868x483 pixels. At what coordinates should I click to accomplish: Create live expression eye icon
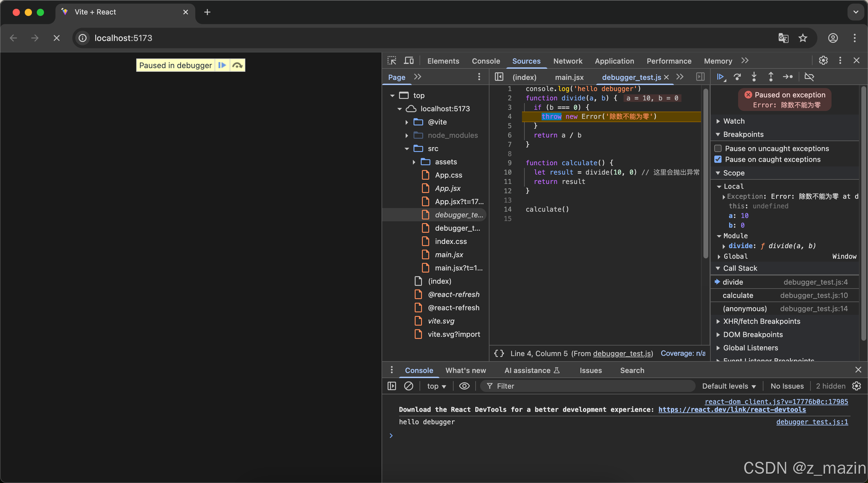point(464,386)
